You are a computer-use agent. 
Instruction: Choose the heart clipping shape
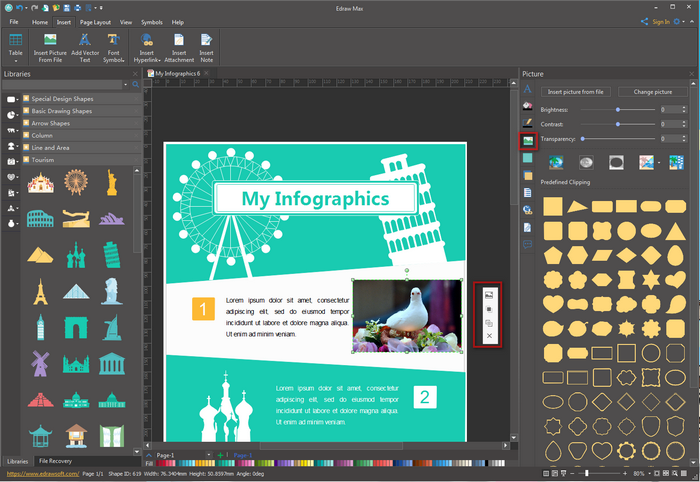552,302
